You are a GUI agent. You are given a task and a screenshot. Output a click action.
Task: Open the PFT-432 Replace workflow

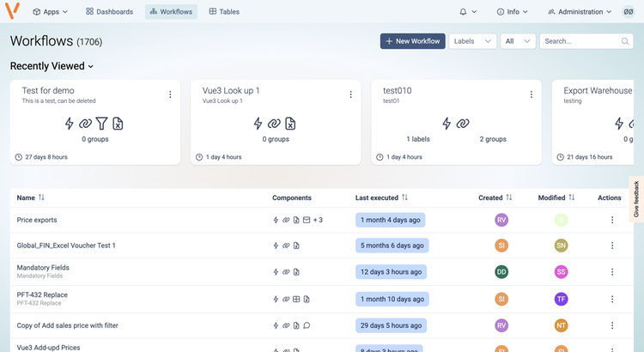click(42, 295)
